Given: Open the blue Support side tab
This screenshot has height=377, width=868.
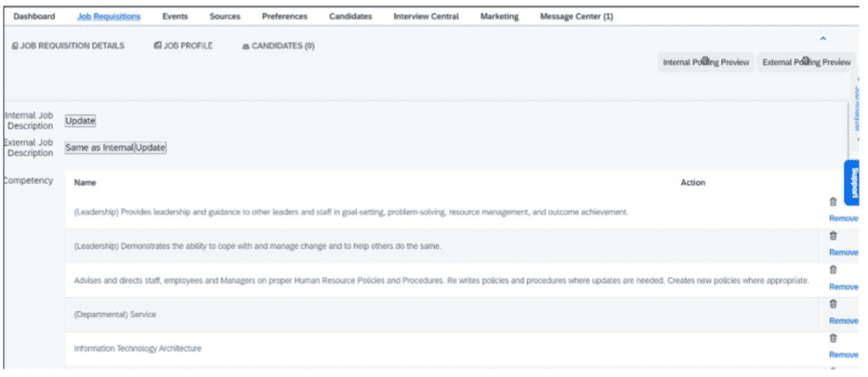Looking at the screenshot, I should tap(852, 183).
